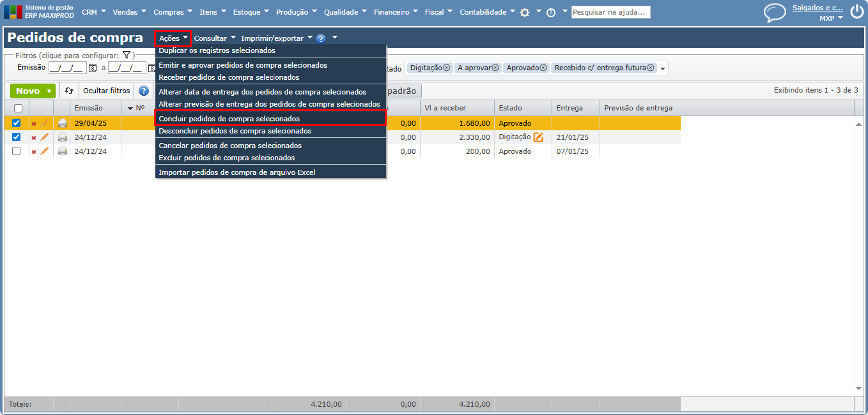Image resolution: width=868 pixels, height=415 pixels.
Task: Remove the Recebido c/ entrega futura chip
Action: pyautogui.click(x=651, y=68)
